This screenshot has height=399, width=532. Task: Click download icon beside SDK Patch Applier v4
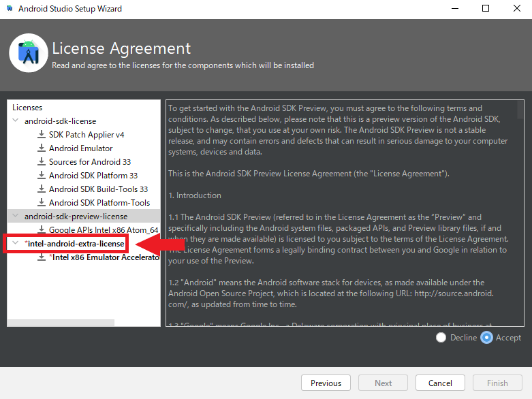click(x=42, y=134)
